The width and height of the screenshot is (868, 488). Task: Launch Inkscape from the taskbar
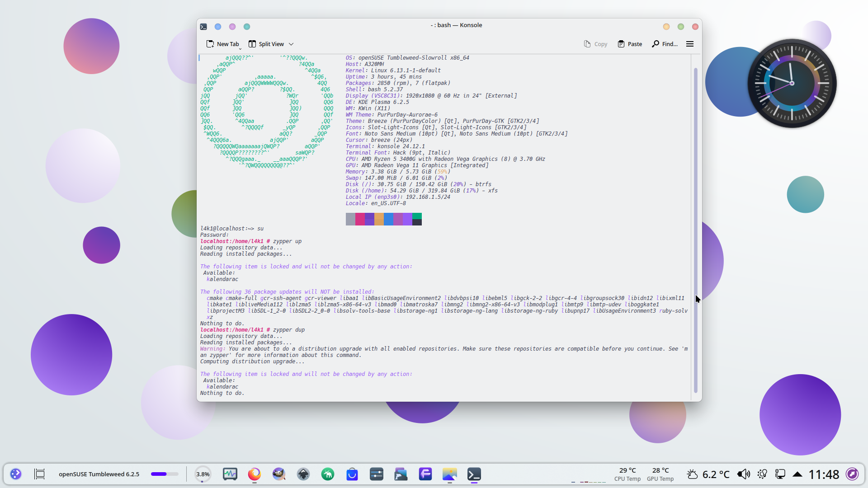(x=303, y=474)
